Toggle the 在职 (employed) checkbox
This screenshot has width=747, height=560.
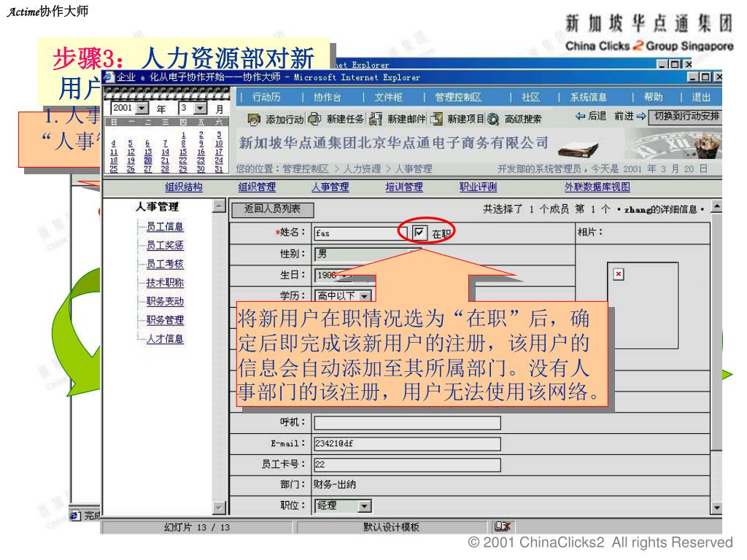click(x=419, y=233)
